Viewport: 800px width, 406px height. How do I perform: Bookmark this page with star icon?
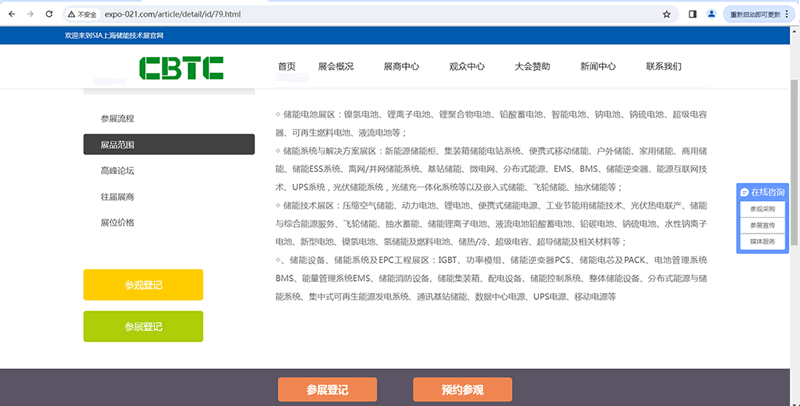[667, 15]
